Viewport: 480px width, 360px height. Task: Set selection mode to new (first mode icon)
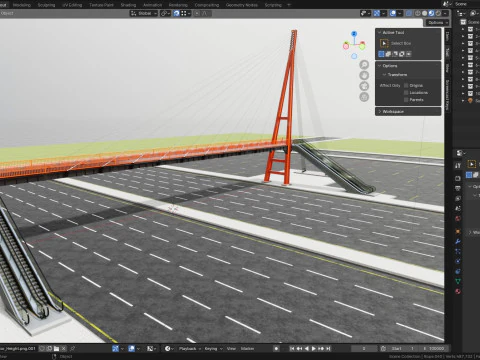pos(381,54)
